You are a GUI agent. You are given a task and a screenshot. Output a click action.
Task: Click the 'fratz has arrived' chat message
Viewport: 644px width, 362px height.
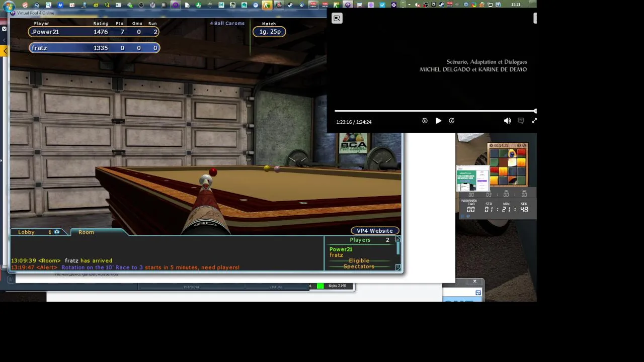pos(89,260)
